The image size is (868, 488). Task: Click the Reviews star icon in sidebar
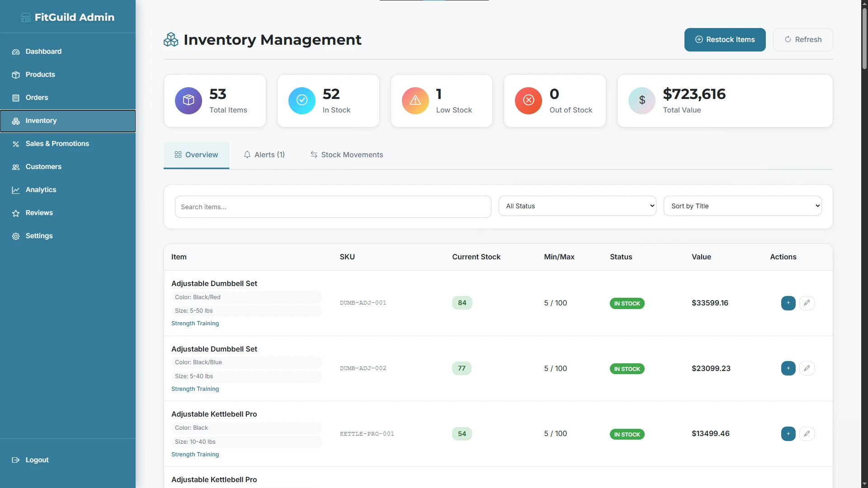(x=16, y=213)
